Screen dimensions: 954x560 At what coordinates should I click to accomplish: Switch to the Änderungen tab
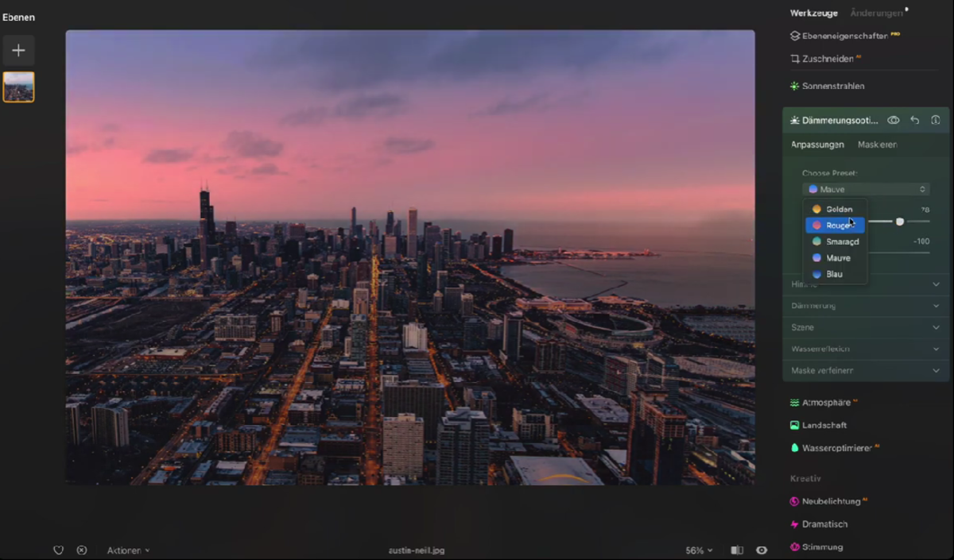coord(877,13)
